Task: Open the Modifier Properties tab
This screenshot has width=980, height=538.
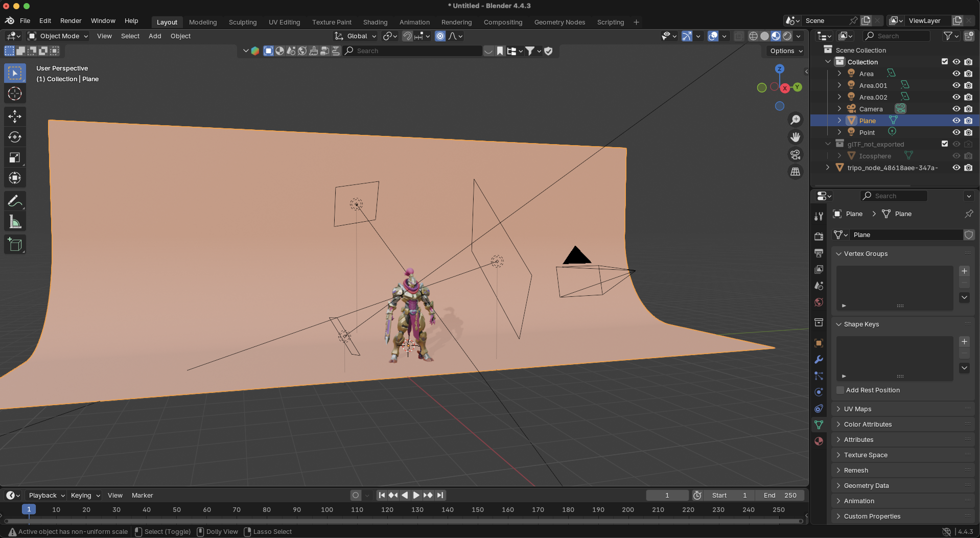Action: pos(819,360)
